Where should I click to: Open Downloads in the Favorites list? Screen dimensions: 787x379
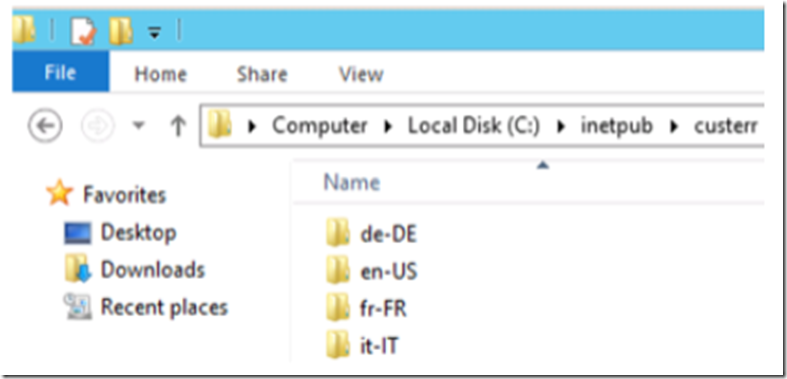click(153, 270)
